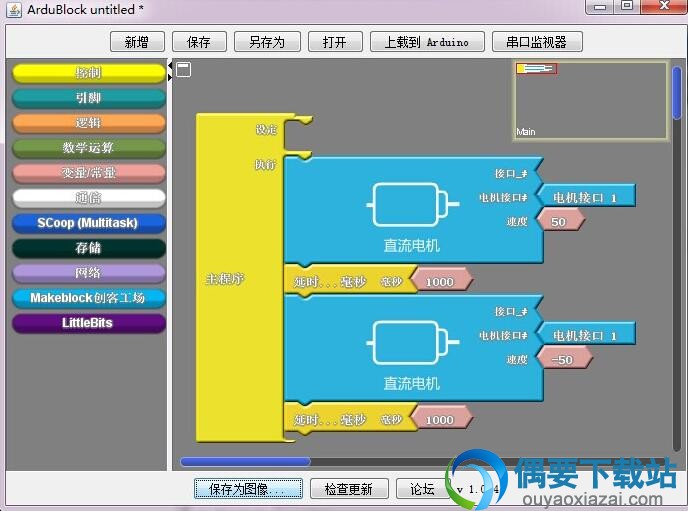
Task: Upload program with 上载到 Arduino button
Action: 427,42
